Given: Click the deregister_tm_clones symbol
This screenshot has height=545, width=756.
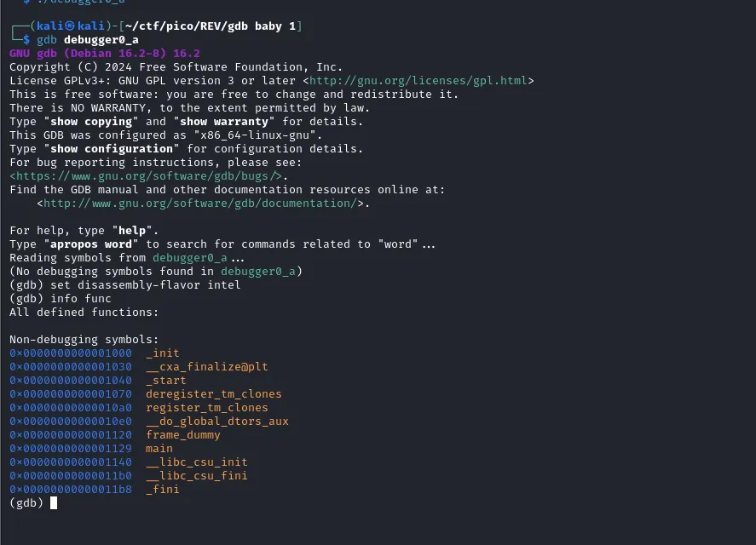Looking at the screenshot, I should [214, 394].
